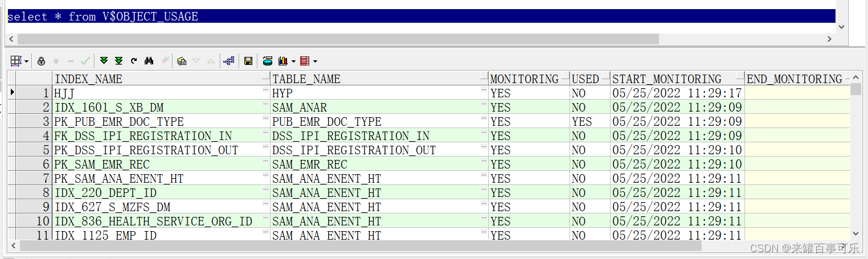This screenshot has height=259, width=868.
Task: Open ellipsis for SAM_EMR_REC table name cell
Action: (x=484, y=162)
